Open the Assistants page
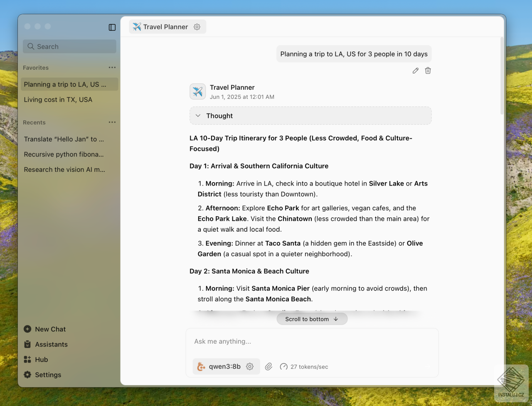This screenshot has width=532, height=406. 46,345
